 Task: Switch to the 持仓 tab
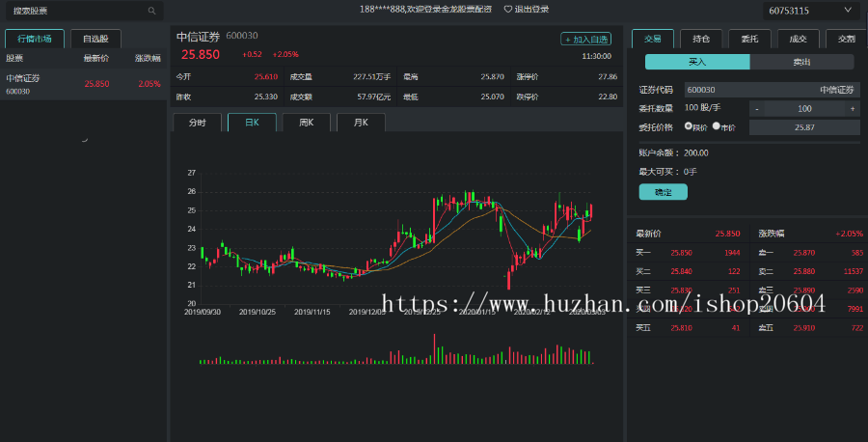[701, 39]
